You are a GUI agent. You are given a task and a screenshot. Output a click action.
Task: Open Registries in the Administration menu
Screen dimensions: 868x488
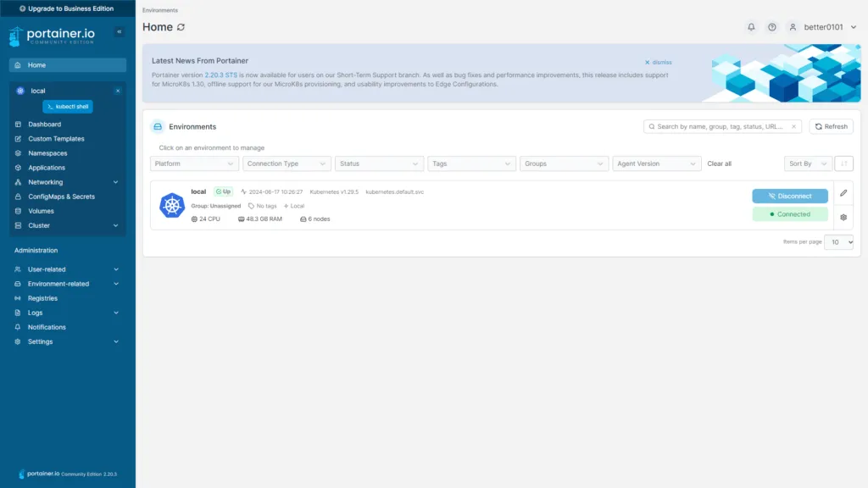point(42,298)
